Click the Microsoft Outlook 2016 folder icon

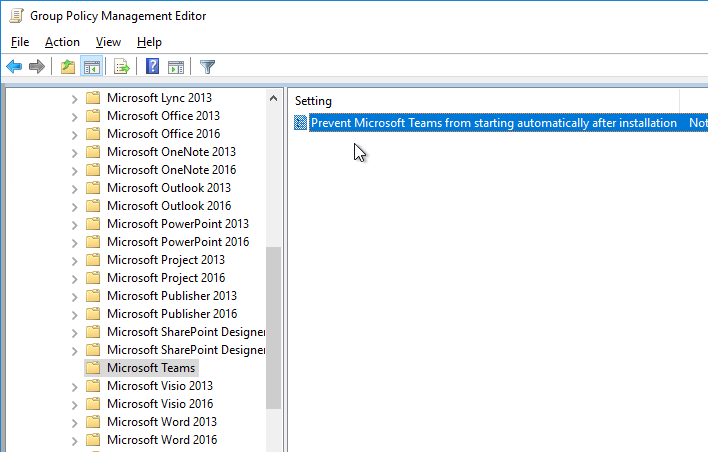[93, 206]
